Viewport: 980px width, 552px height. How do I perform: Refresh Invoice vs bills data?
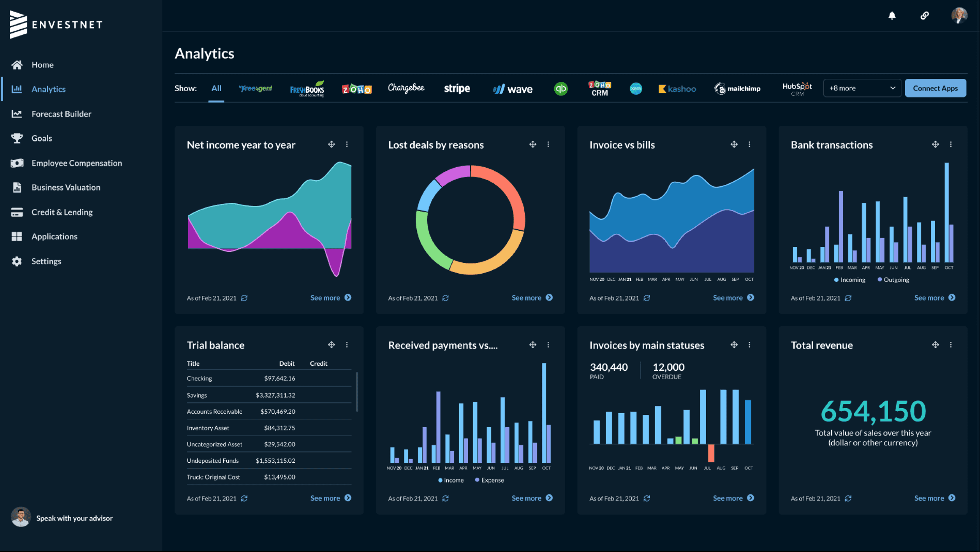pos(647,298)
